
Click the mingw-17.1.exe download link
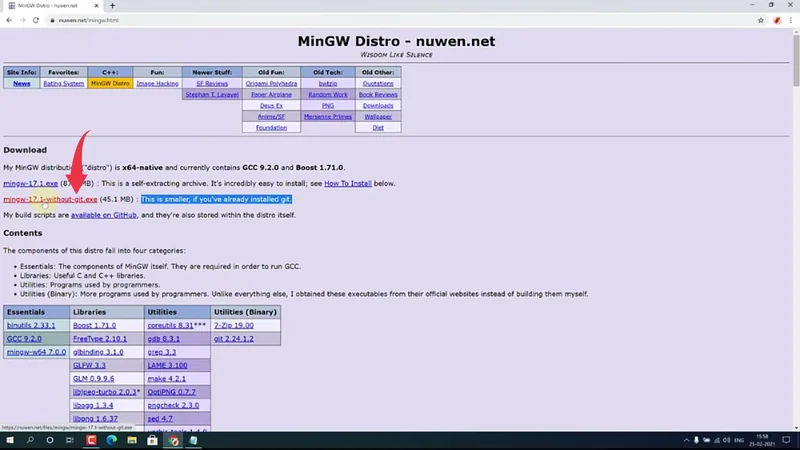pos(31,184)
